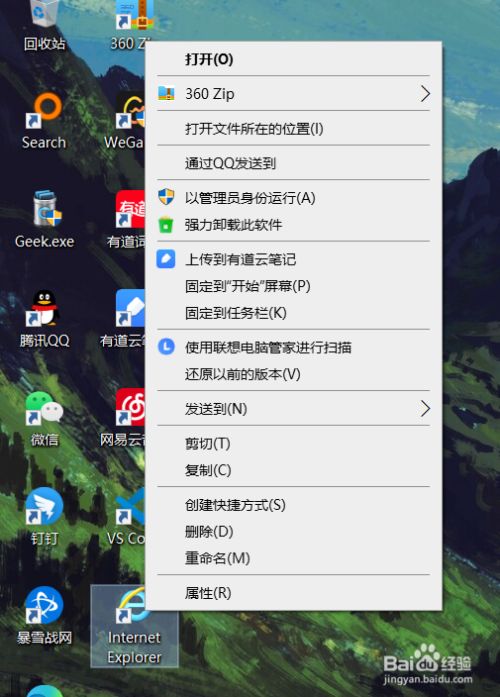Choose 打开(O) in the context menu
Viewport: 500px width, 697px height.
[x=294, y=59]
